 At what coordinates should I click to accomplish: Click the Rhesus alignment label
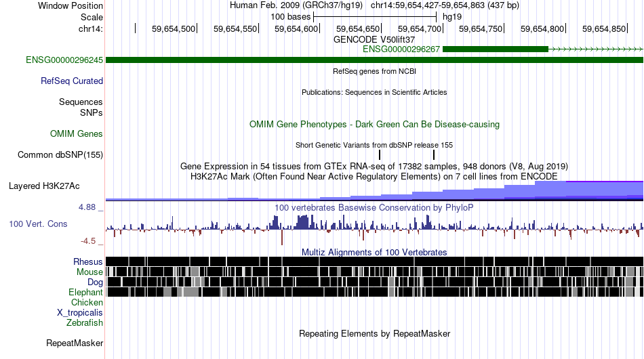click(88, 261)
